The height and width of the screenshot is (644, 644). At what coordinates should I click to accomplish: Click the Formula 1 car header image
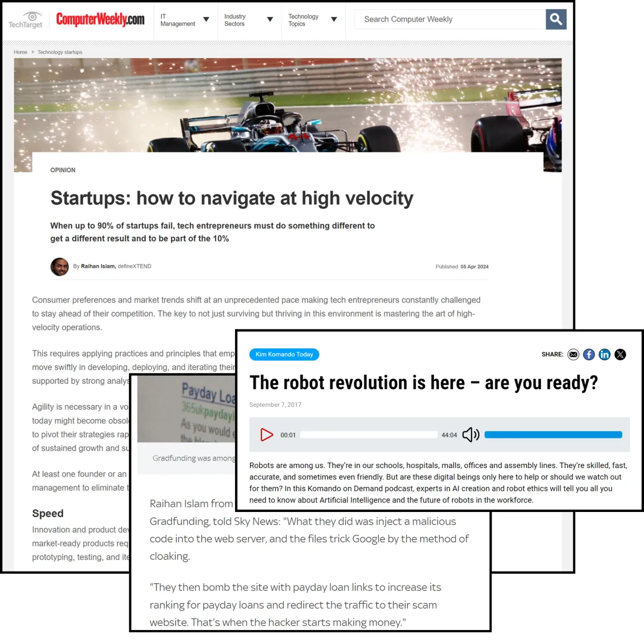tap(288, 105)
